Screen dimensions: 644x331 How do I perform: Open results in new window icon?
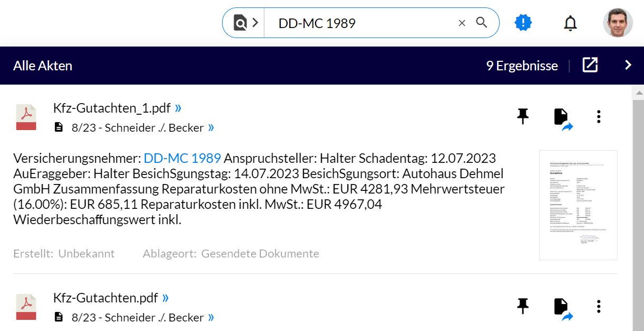(590, 65)
